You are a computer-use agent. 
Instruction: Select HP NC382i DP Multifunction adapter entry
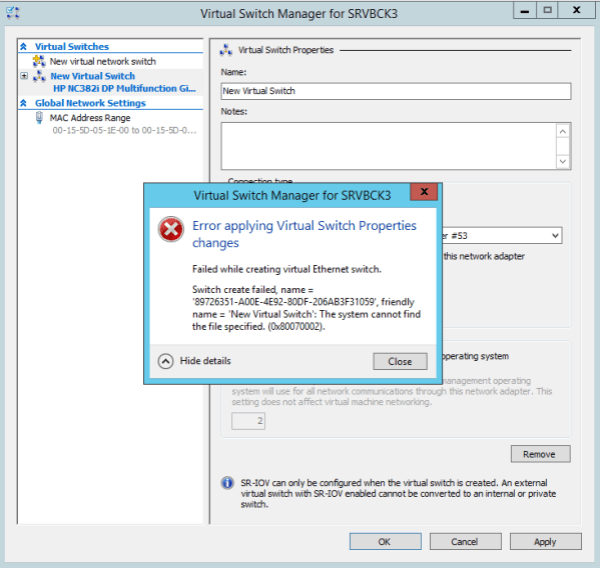(x=124, y=88)
